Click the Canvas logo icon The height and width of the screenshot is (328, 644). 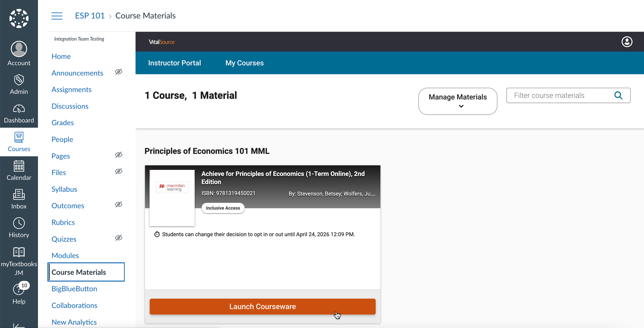(x=19, y=18)
